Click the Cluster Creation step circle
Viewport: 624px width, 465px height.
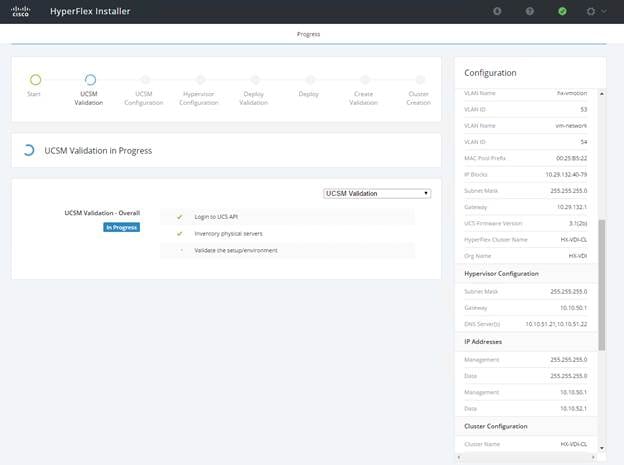coord(420,80)
